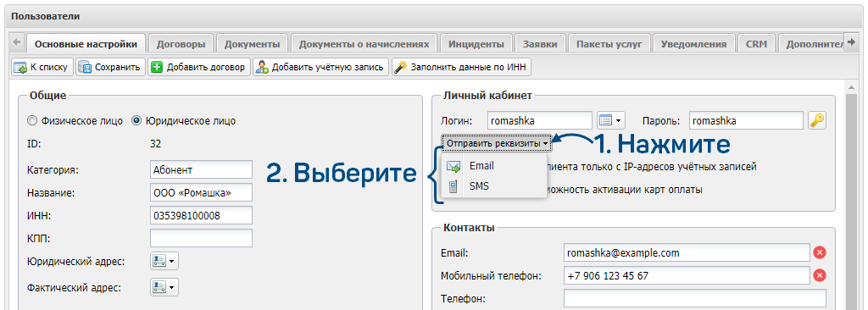Click the Мобильный телефон field
868x310 pixels.
point(687,275)
